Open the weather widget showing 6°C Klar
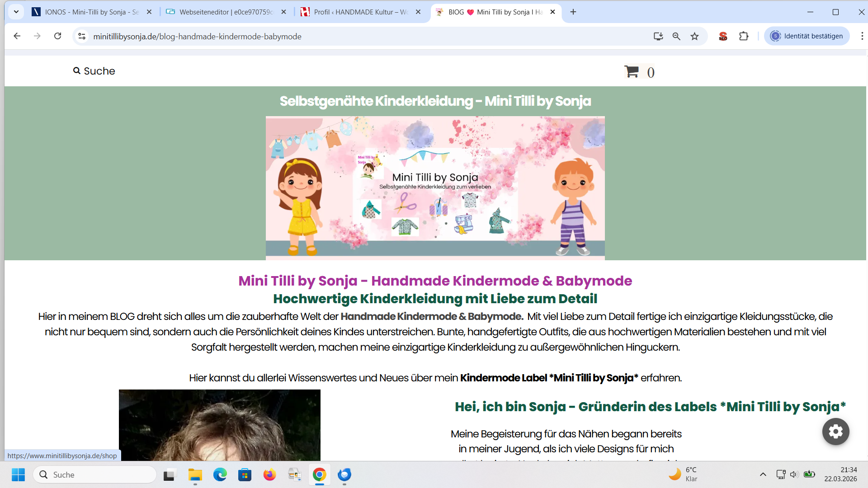Viewport: 868px width, 488px height. coord(684,474)
